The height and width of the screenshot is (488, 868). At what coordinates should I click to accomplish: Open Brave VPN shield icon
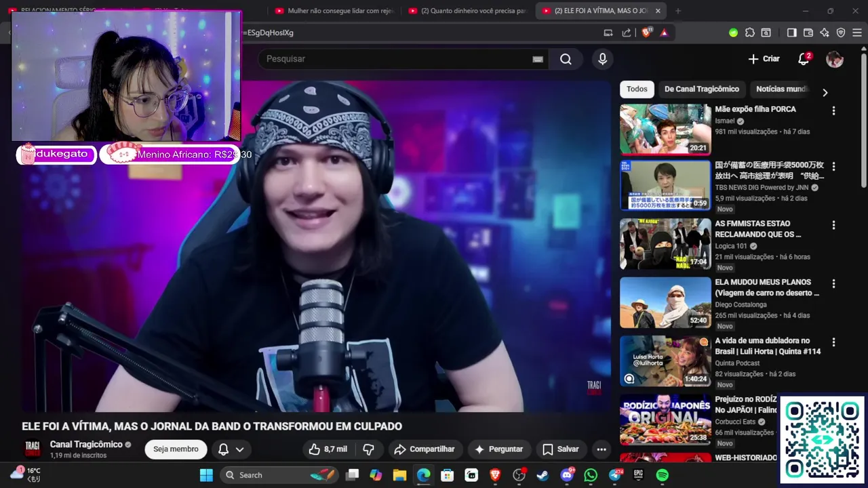(x=841, y=33)
